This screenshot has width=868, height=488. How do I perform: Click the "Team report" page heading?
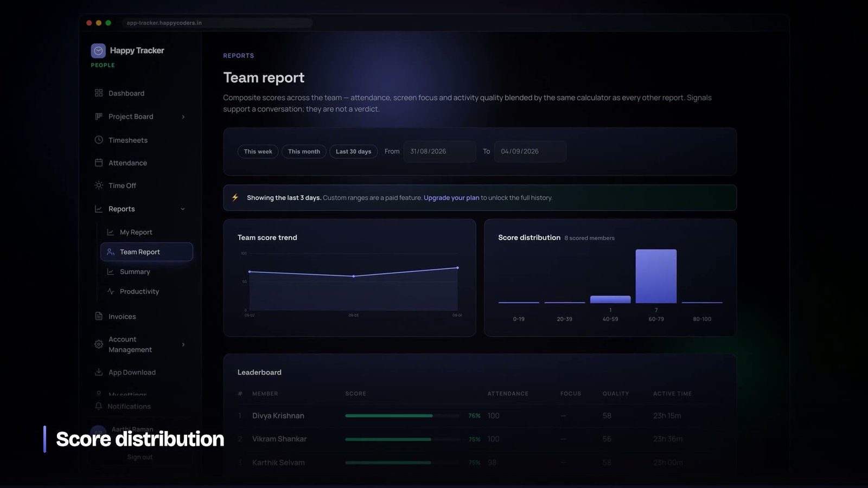[264, 78]
